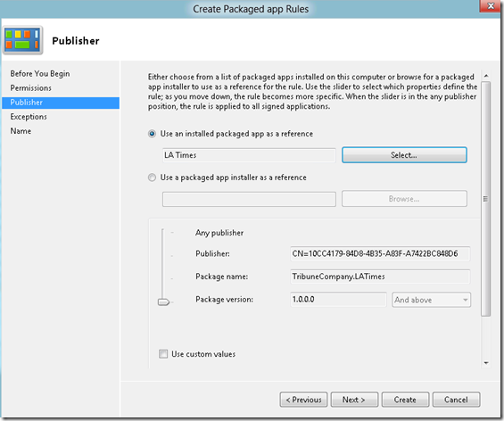504x421 pixels.
Task: Click the Next > button
Action: pos(354,400)
